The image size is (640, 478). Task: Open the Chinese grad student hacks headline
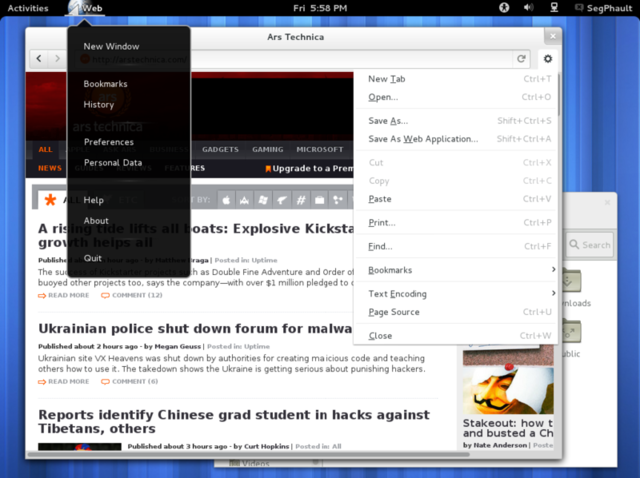click(x=234, y=421)
